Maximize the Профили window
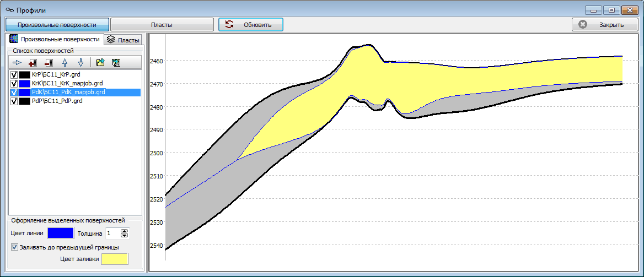The width and height of the screenshot is (644, 277). point(611,10)
